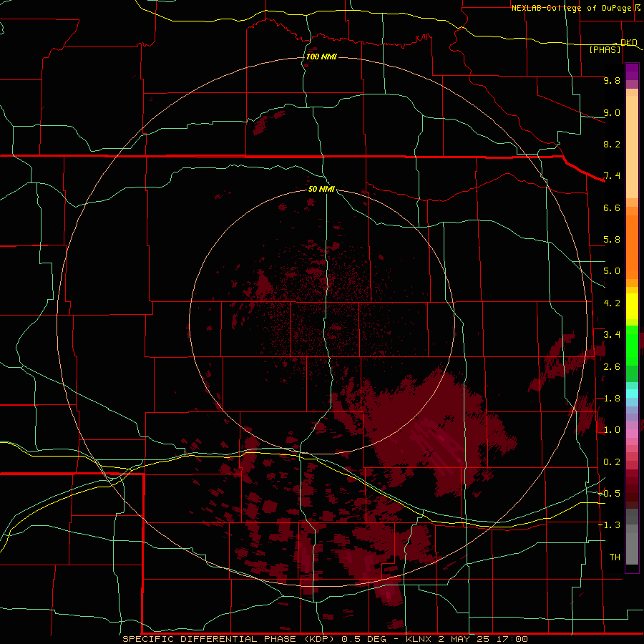This screenshot has width=644, height=644.
Task: Click the purple swatch atop the color bar
Action: (x=632, y=72)
